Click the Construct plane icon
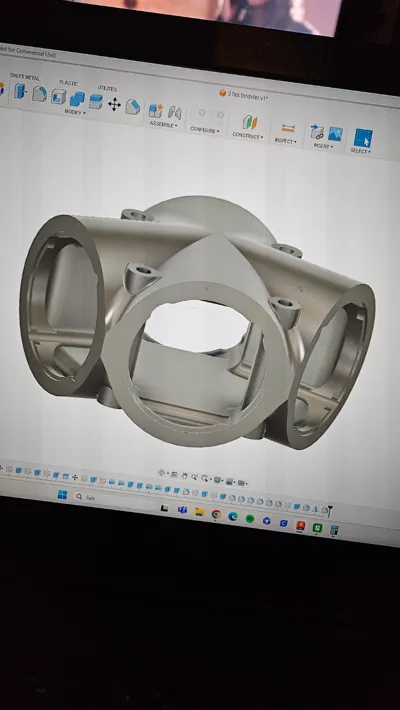Viewport: 400px width, 710px height. pyautogui.click(x=250, y=122)
